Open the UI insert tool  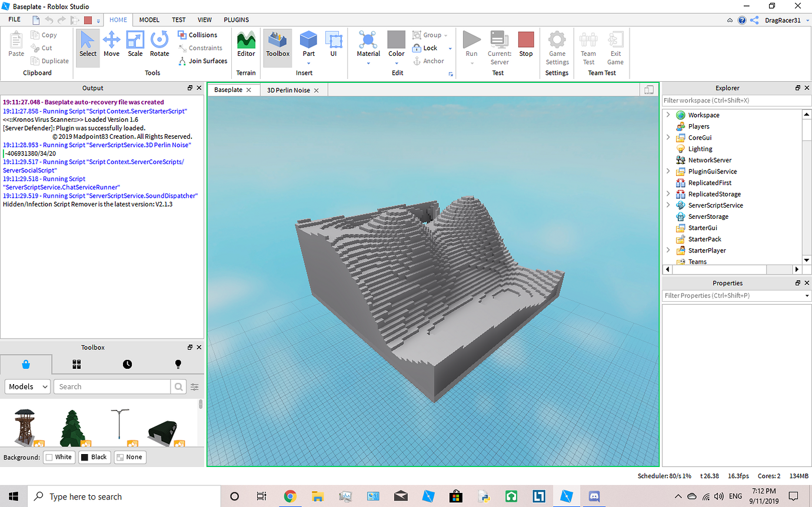tap(333, 45)
